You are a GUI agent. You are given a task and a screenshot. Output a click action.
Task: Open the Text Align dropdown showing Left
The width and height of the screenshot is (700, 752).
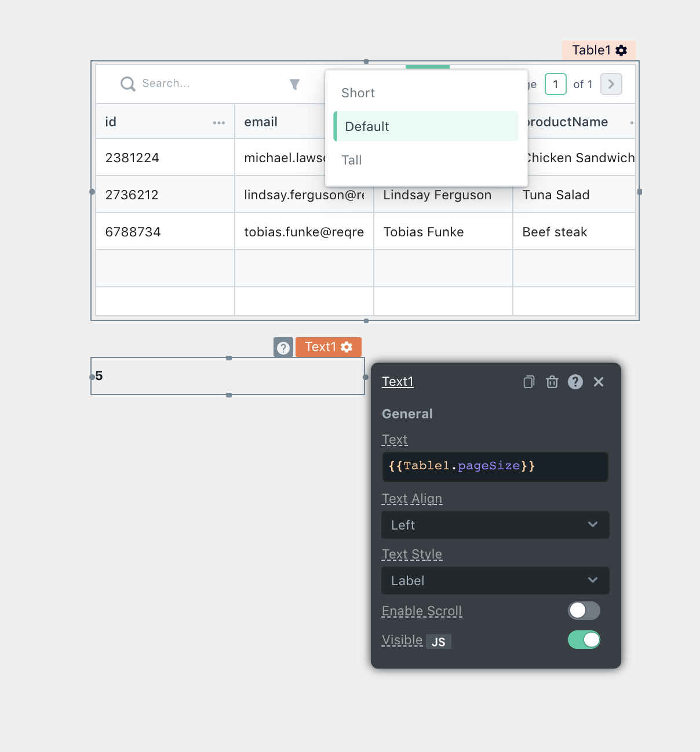(x=495, y=525)
